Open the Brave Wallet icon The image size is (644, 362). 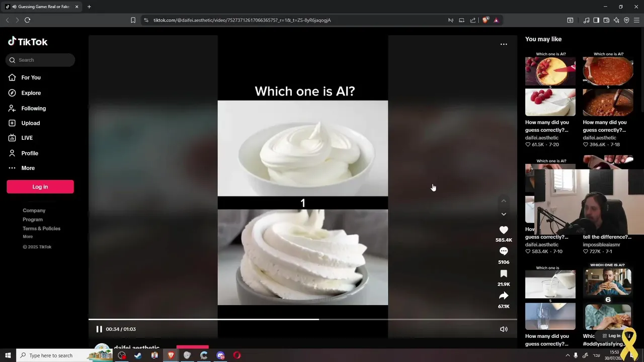[x=606, y=20]
